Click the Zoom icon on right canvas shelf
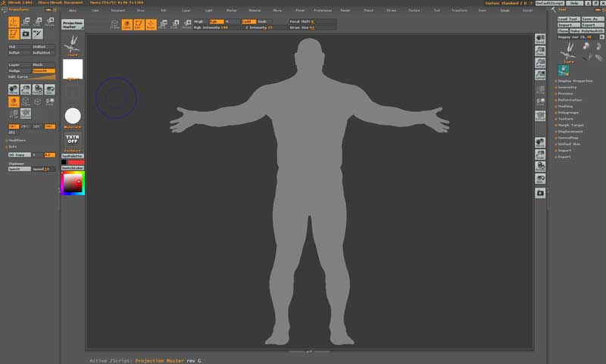Viewport: 606px width, 364px height. [x=540, y=51]
